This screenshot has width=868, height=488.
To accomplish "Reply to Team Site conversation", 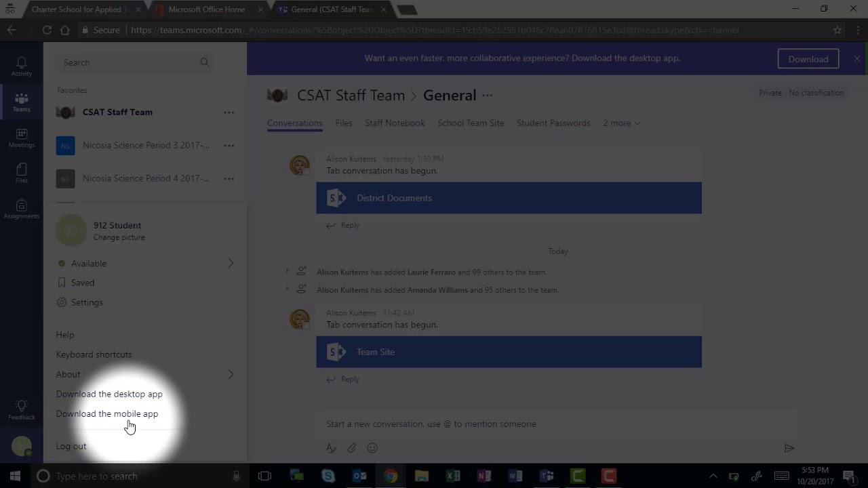I will (343, 380).
